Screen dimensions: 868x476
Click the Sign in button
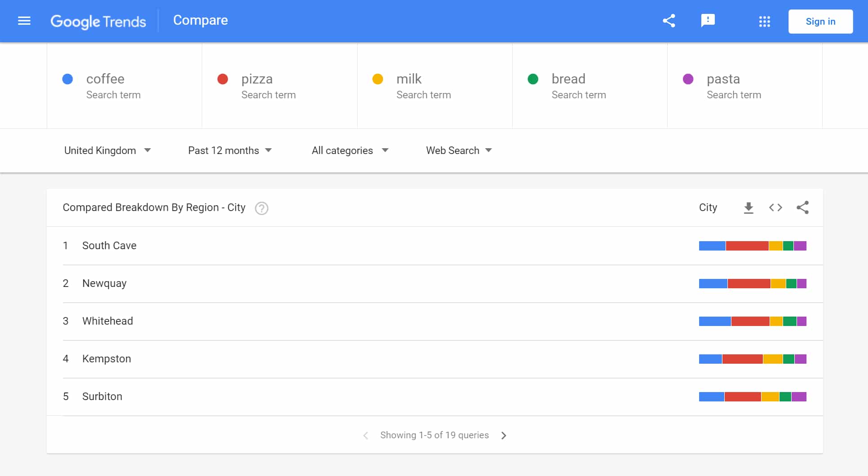820,22
